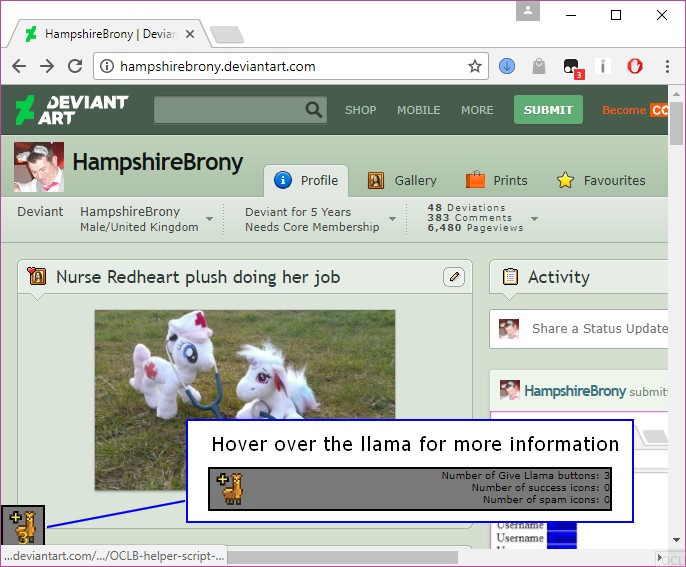Image resolution: width=686 pixels, height=567 pixels.
Task: Click vertical scrollbar up arrow
Action: 676,94
